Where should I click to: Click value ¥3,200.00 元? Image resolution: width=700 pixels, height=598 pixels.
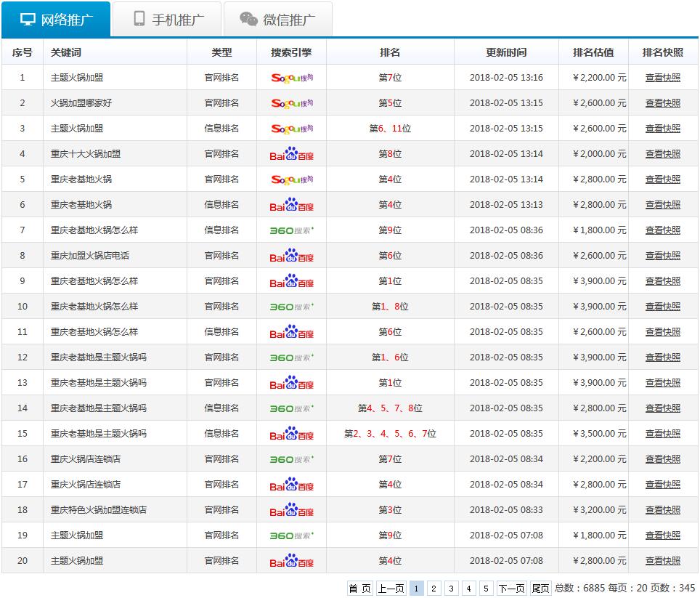(x=600, y=510)
